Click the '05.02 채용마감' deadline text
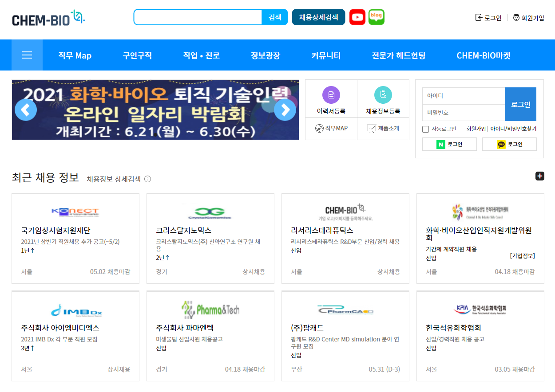 pos(110,272)
